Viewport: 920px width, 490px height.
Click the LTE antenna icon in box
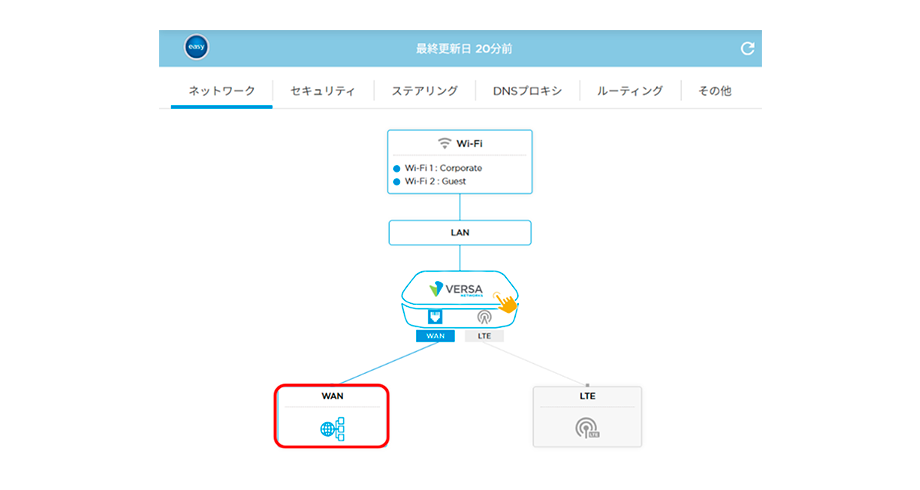(587, 429)
